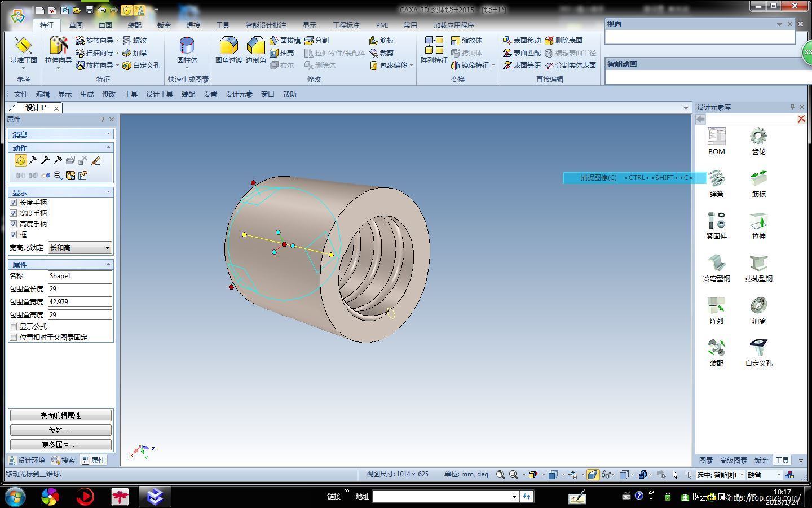Choose 捕捉图像(C) menu entry
This screenshot has height=508, width=812.
(635, 178)
